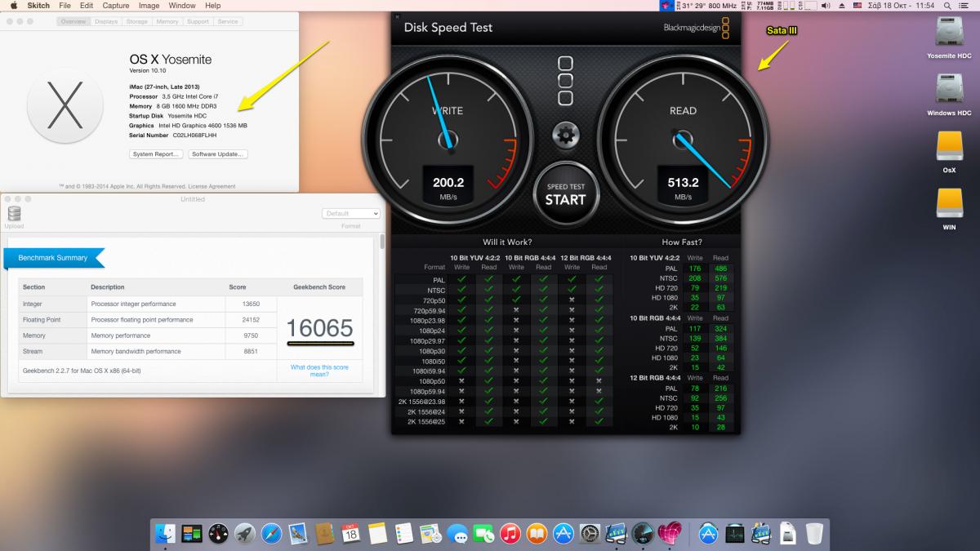Image resolution: width=980 pixels, height=551 pixels.
Task: Switch to the Memory tab
Action: point(167,21)
